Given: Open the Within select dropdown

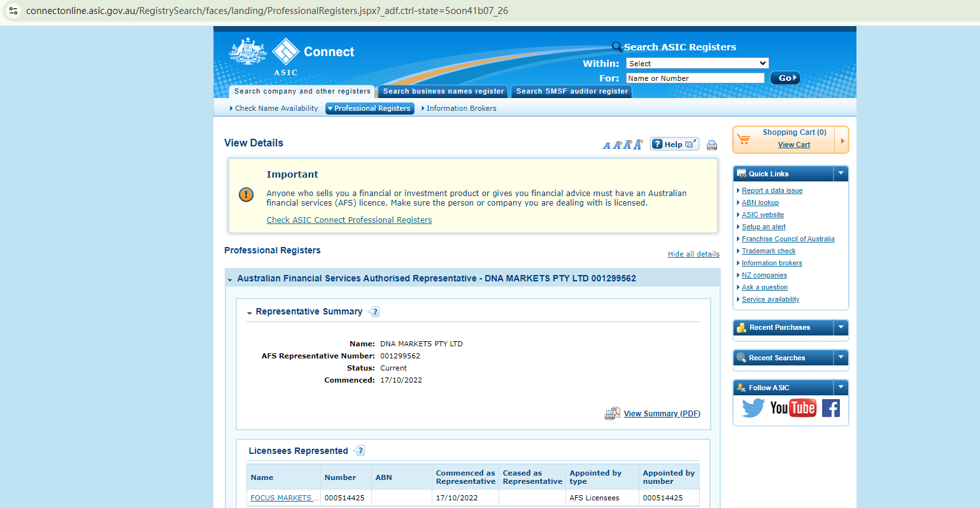Looking at the screenshot, I should coord(697,63).
